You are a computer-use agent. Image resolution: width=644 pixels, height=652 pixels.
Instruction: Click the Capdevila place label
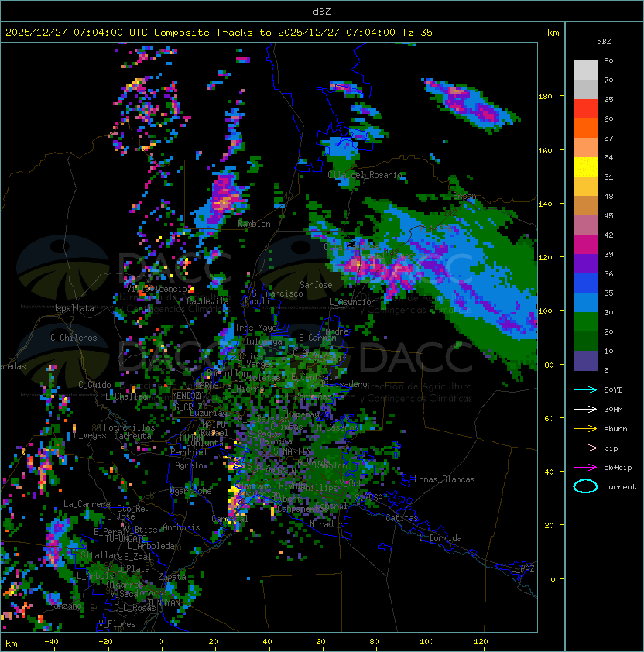pos(207,300)
